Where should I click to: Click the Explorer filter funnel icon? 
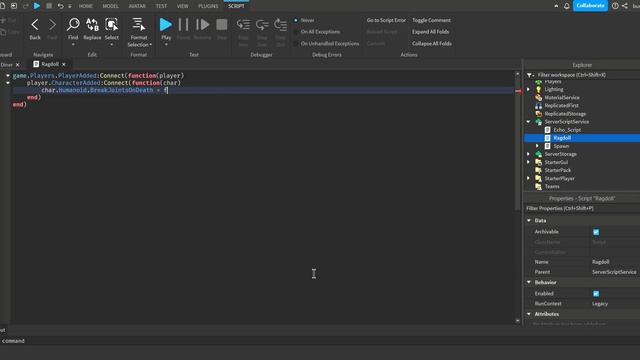click(x=530, y=75)
